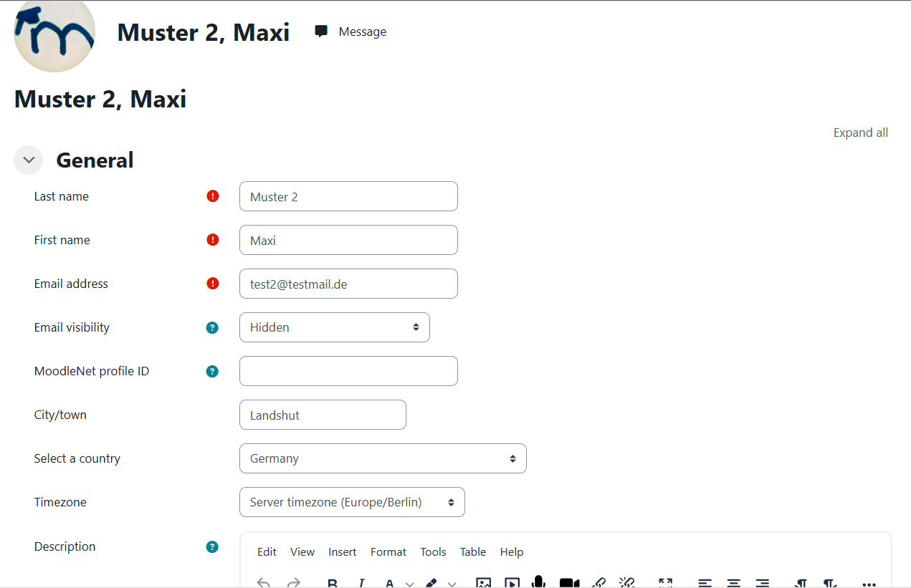Open the Email visibility dropdown
This screenshot has height=588, width=911.
click(x=334, y=327)
